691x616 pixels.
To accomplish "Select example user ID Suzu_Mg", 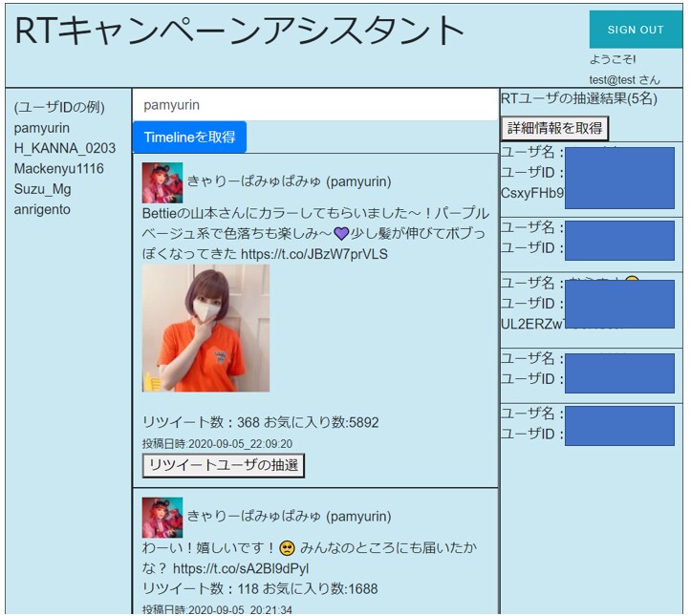I will pos(42,189).
